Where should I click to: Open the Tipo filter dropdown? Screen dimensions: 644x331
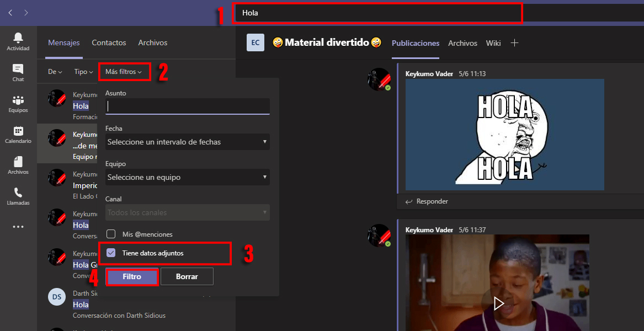coord(82,71)
